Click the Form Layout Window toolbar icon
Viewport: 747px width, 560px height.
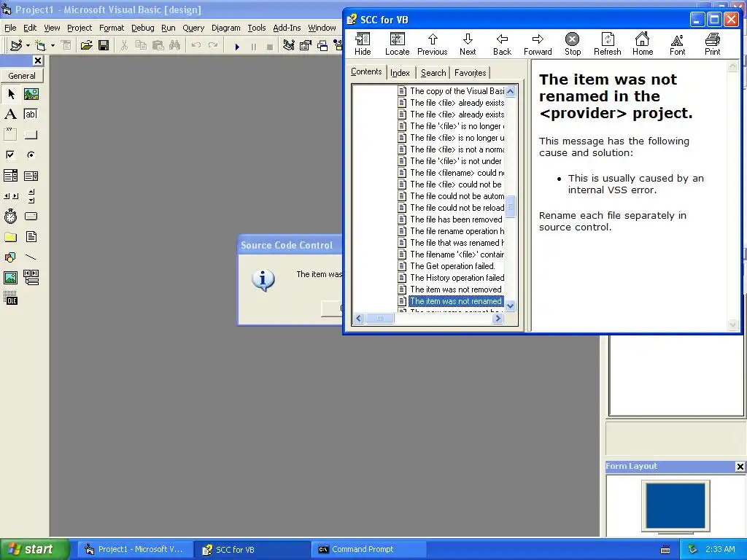tap(322, 45)
